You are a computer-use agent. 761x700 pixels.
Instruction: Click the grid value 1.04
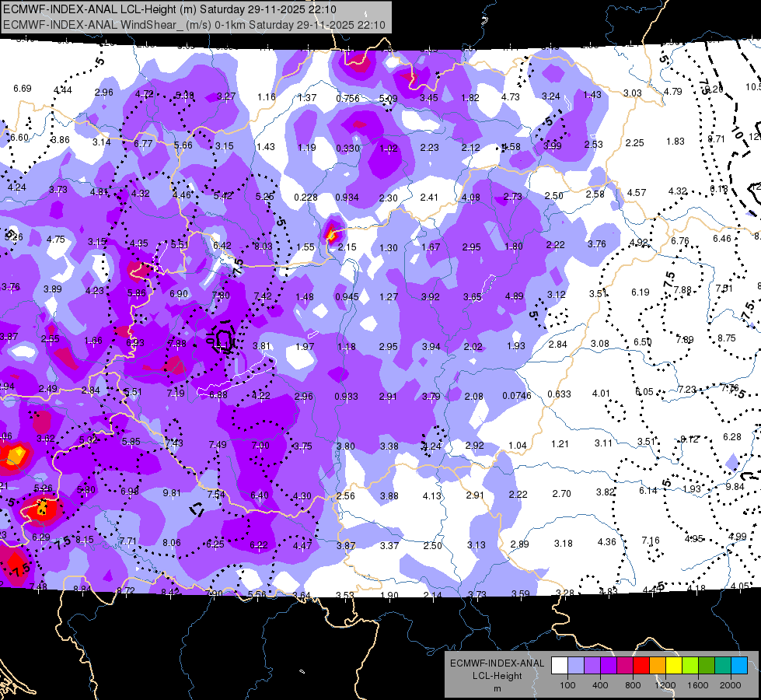[518, 446]
